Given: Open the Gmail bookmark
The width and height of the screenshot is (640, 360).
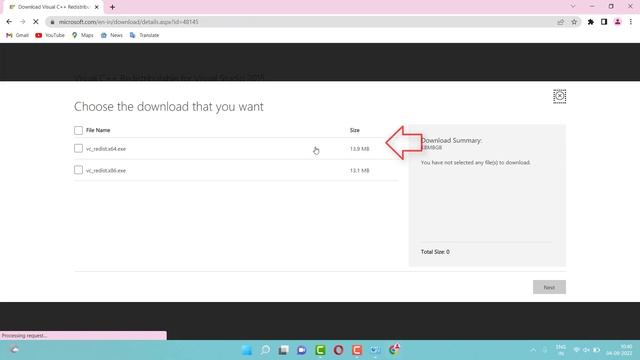Looking at the screenshot, I should (x=17, y=35).
